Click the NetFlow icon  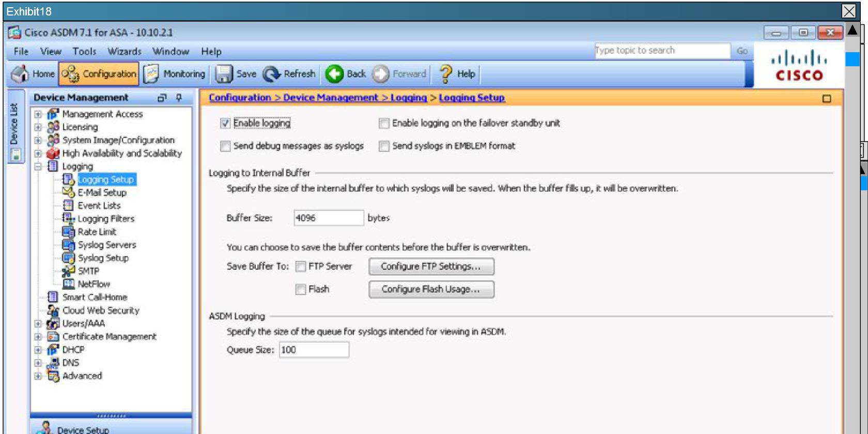pyautogui.click(x=68, y=284)
